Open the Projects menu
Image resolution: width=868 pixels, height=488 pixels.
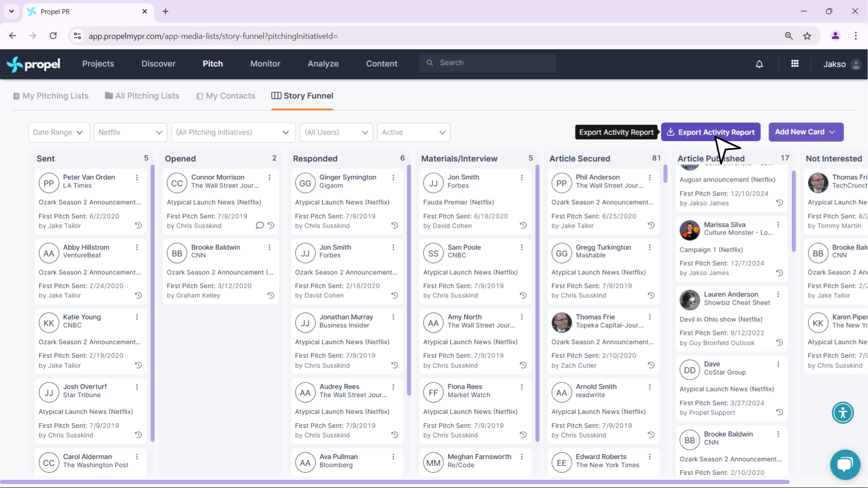pyautogui.click(x=98, y=64)
